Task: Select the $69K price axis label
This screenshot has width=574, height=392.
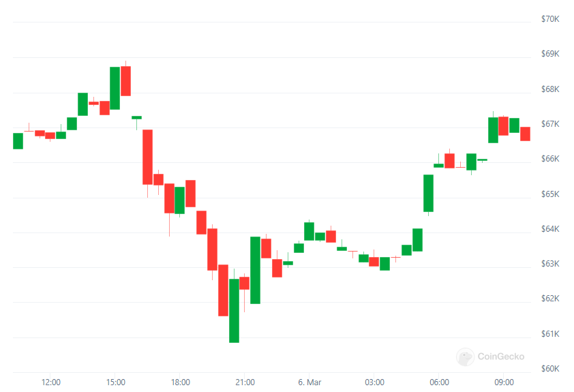Action: pos(550,54)
